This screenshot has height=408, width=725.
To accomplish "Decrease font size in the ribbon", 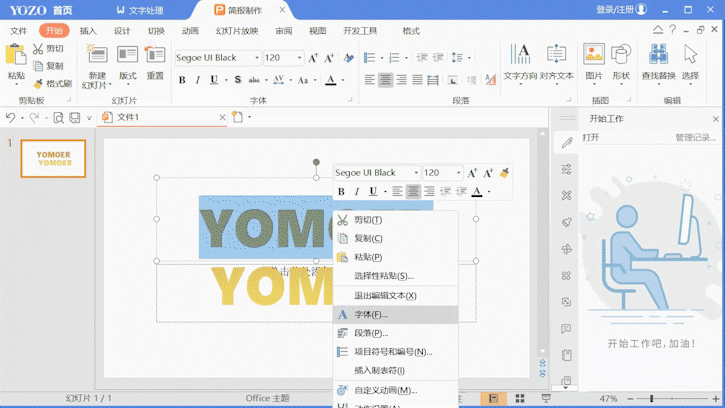I will (x=329, y=58).
